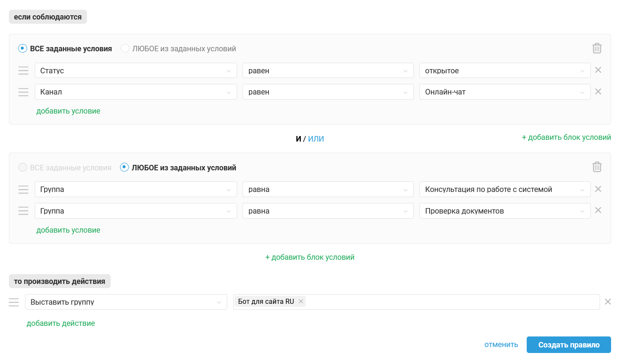Delete the second condition block via trash icon
The height and width of the screenshot is (364, 620).
pos(597,167)
